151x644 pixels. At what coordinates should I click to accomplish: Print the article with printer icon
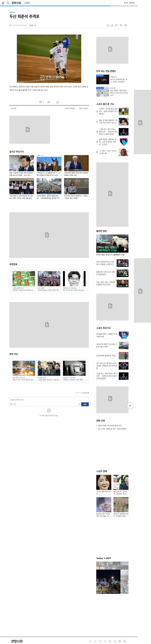125,25
